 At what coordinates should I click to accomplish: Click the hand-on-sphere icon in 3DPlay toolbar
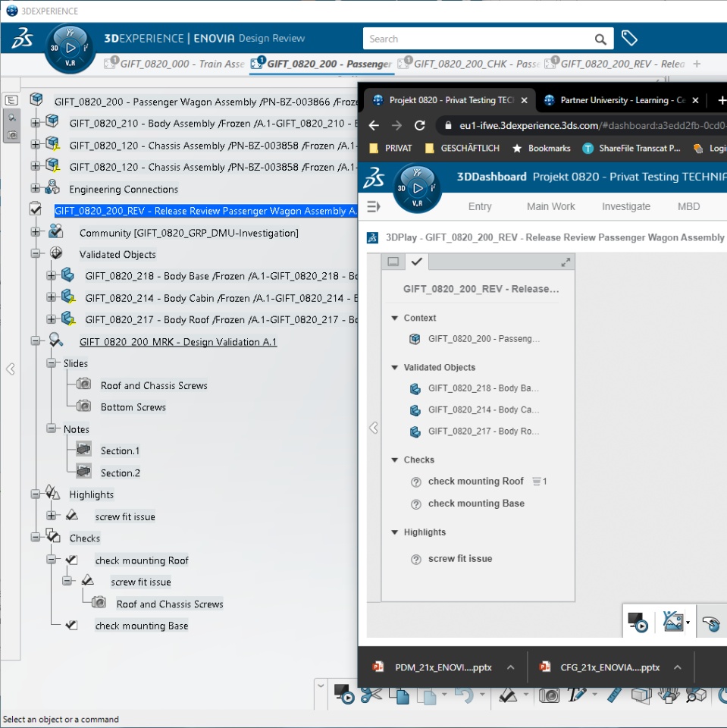[x=711, y=623]
